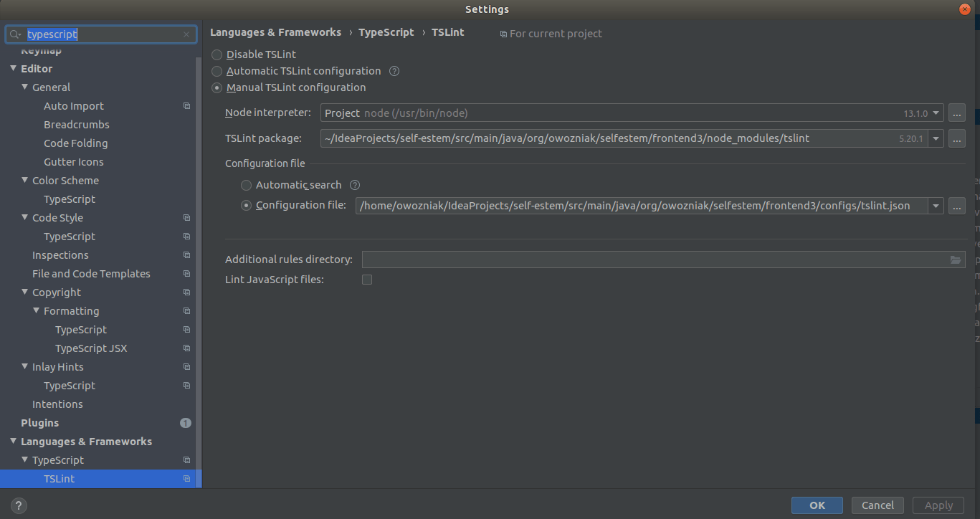Collapse the Copyright tree node
Viewport: 980px width, 519px height.
click(x=24, y=292)
